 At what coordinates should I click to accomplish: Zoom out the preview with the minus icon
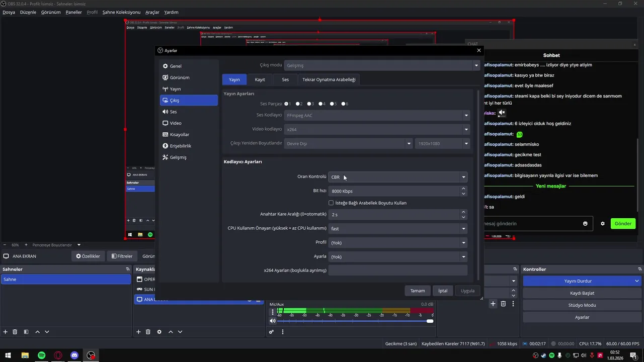pos(6,245)
